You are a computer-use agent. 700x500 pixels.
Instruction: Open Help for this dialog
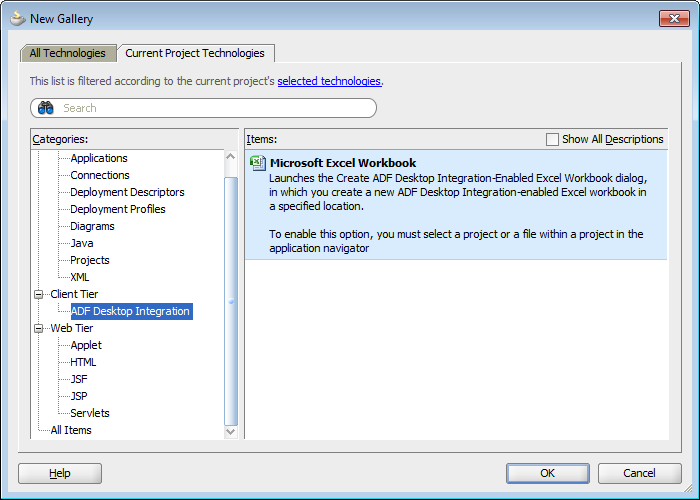60,473
